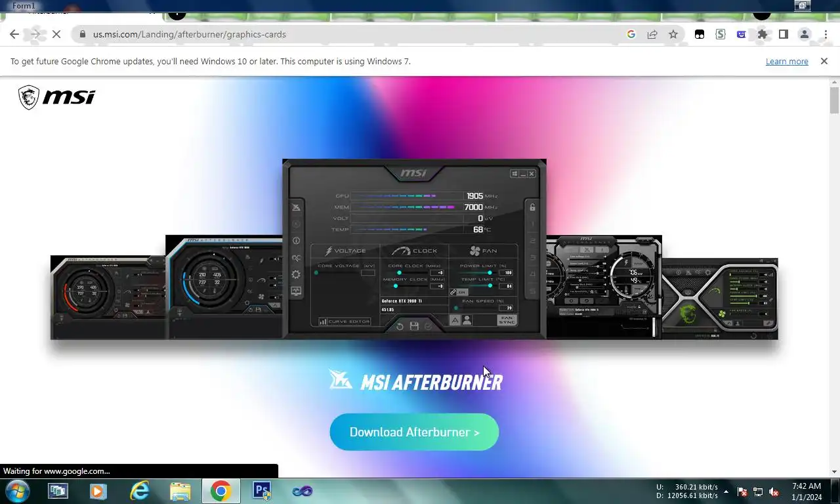
Task: Click the address bar URL
Action: [190, 34]
